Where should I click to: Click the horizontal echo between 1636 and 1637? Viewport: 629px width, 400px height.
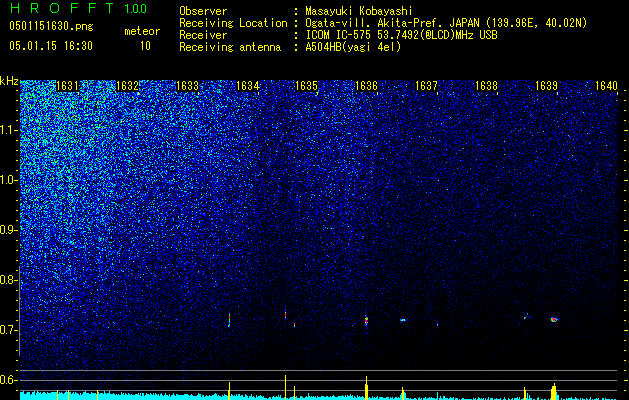403,320
